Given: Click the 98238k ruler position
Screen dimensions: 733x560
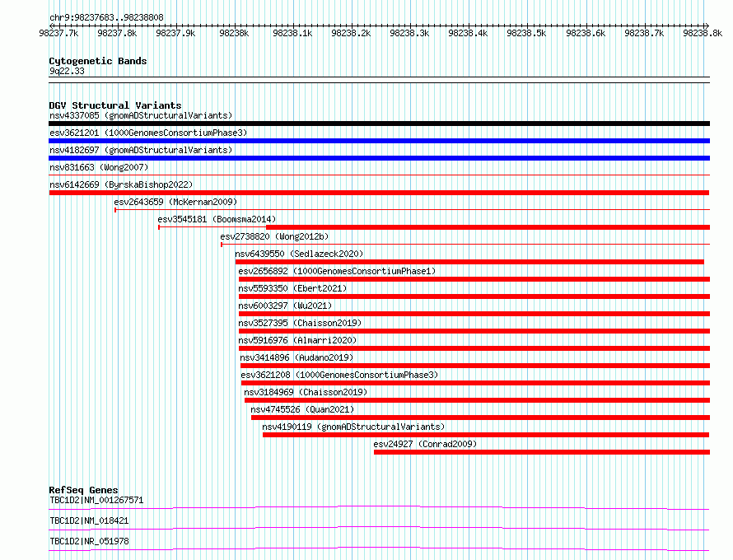Looking at the screenshot, I should pos(234,33).
